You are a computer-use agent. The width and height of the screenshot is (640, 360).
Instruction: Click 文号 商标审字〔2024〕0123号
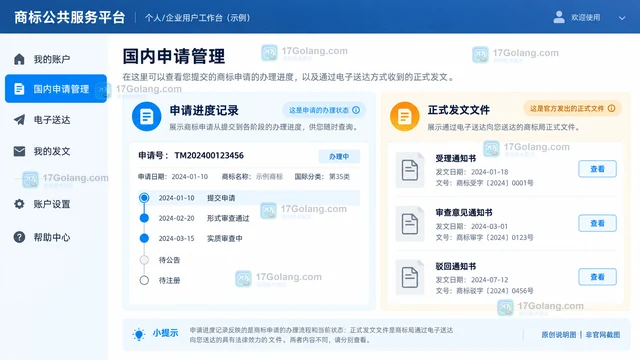pos(484,238)
